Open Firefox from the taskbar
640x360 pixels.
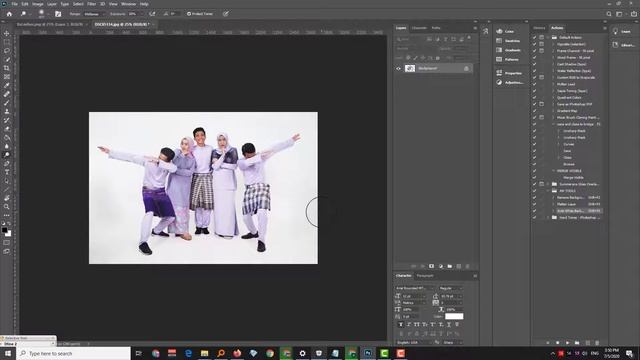(237, 353)
